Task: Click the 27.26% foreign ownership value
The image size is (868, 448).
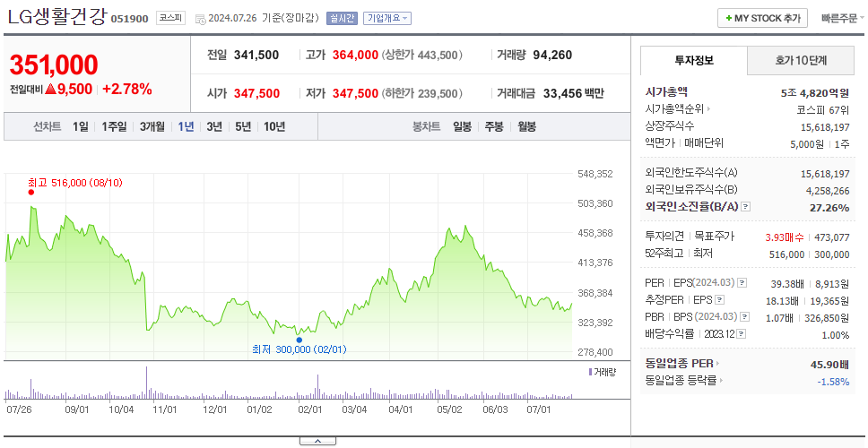Action: pyautogui.click(x=831, y=207)
